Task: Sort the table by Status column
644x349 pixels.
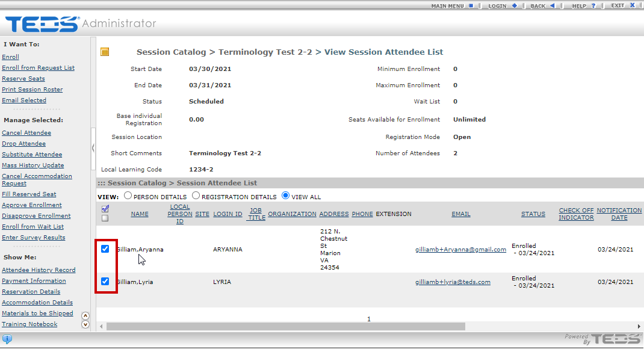Action: pyautogui.click(x=533, y=214)
